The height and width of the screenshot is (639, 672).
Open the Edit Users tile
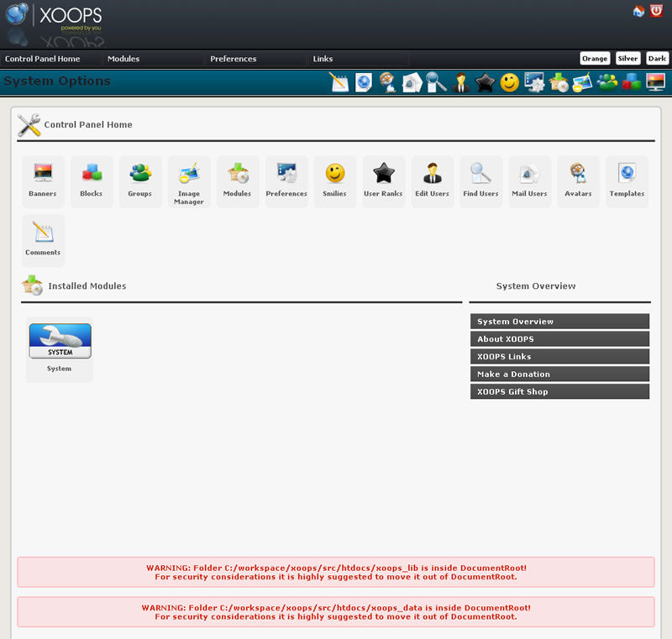pyautogui.click(x=432, y=181)
